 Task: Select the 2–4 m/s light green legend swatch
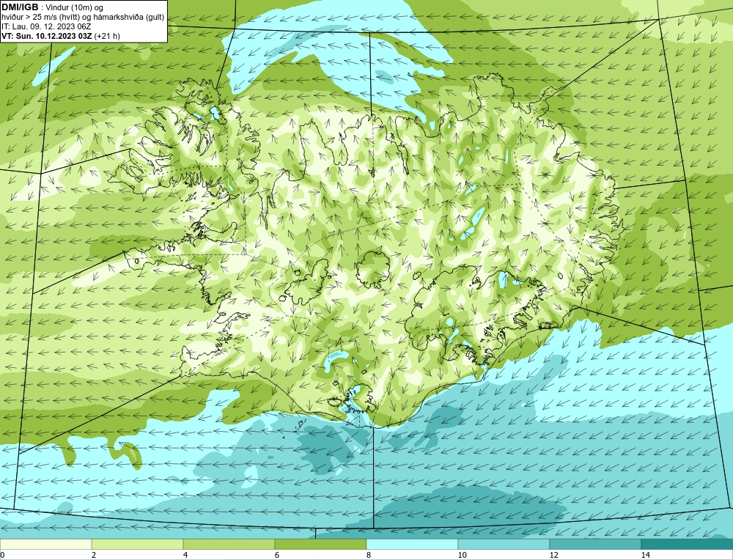[x=138, y=544]
